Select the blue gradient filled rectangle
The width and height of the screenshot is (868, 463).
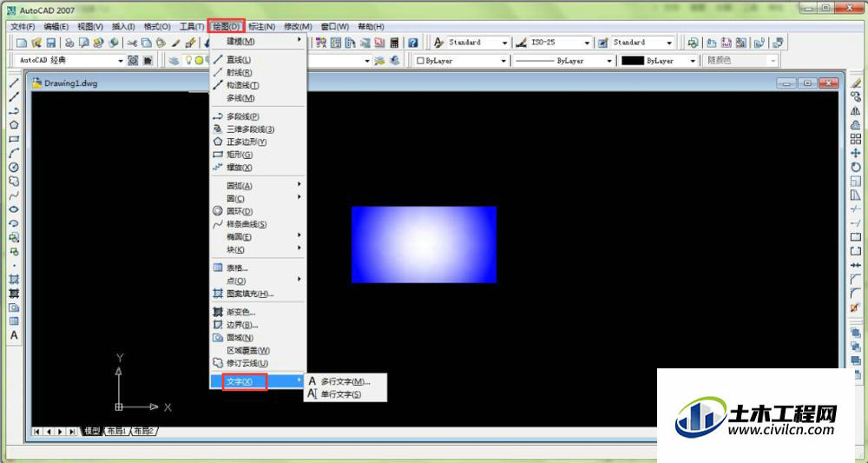tap(424, 244)
